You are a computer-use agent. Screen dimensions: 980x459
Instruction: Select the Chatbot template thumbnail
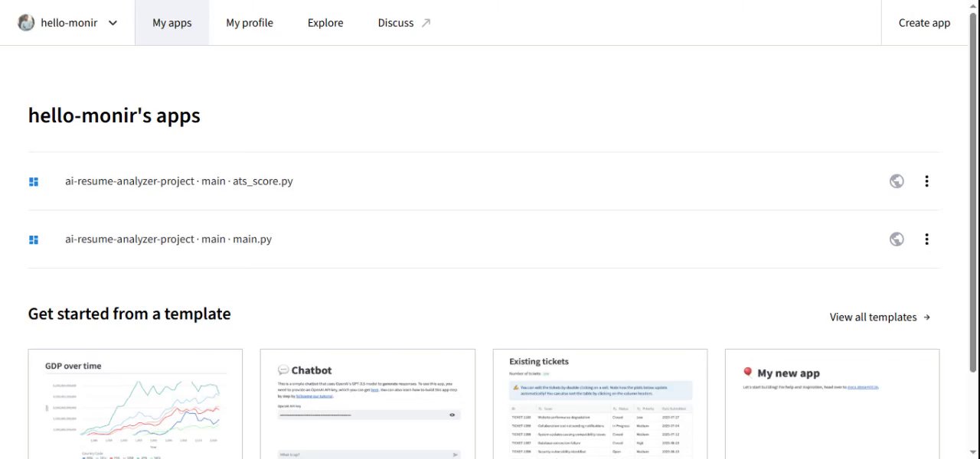pos(367,404)
